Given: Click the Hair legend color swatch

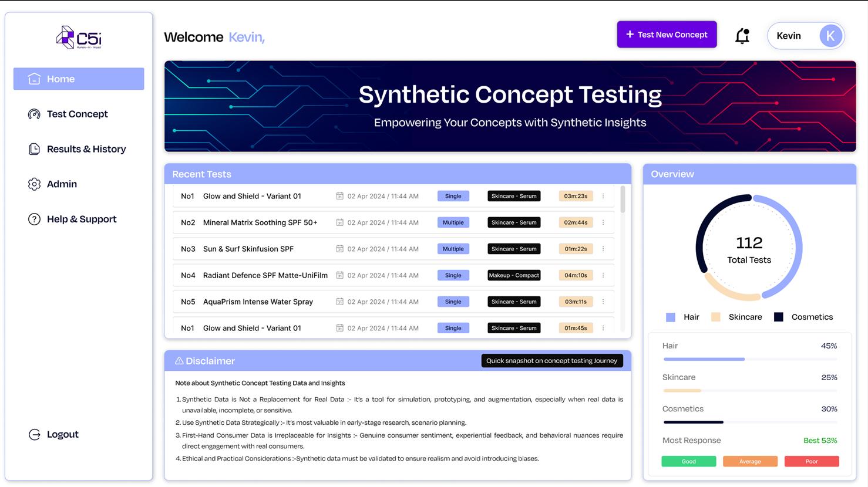Looking at the screenshot, I should point(671,317).
